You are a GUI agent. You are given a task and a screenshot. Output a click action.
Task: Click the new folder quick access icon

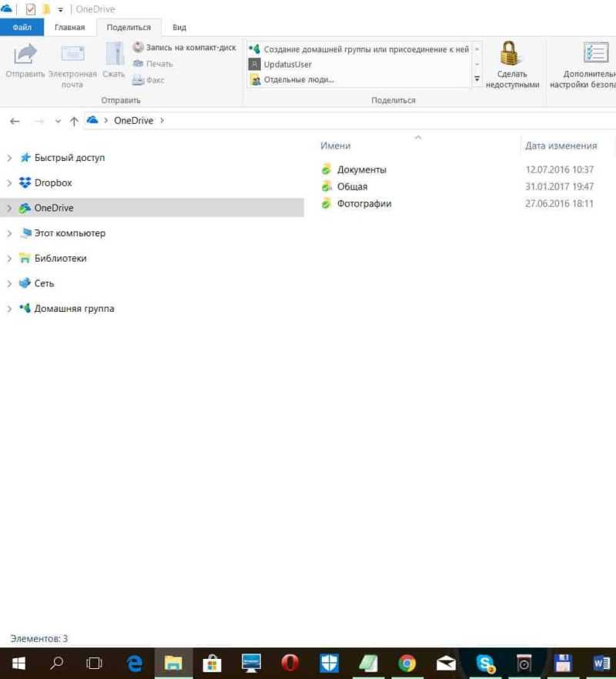(45, 8)
